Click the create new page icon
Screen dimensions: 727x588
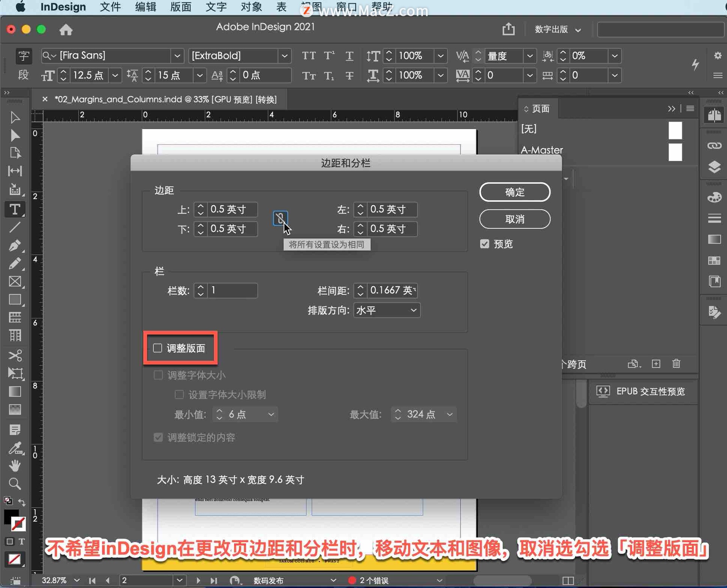656,364
